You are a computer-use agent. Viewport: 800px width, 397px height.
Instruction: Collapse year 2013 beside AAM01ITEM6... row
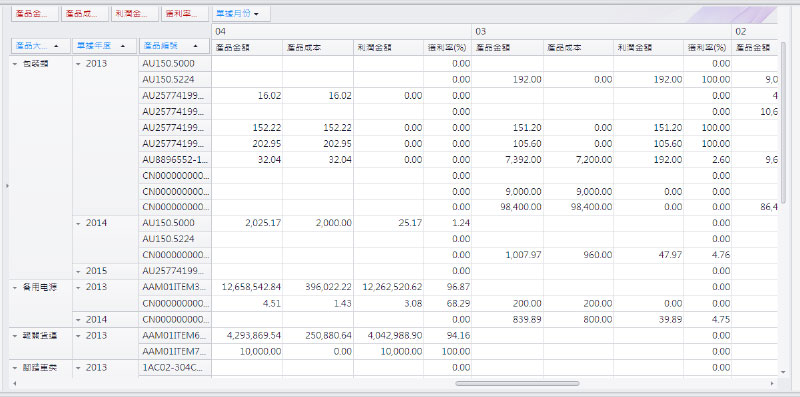[78, 336]
